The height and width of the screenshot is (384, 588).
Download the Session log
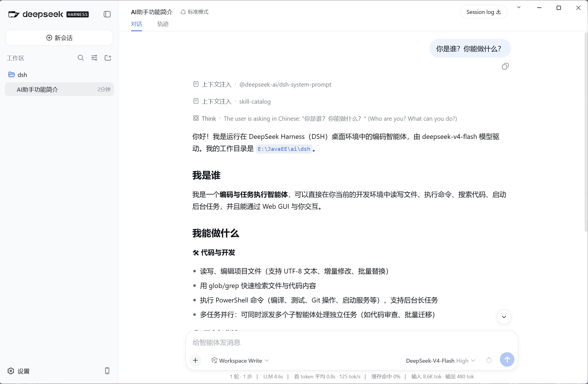[x=483, y=12]
